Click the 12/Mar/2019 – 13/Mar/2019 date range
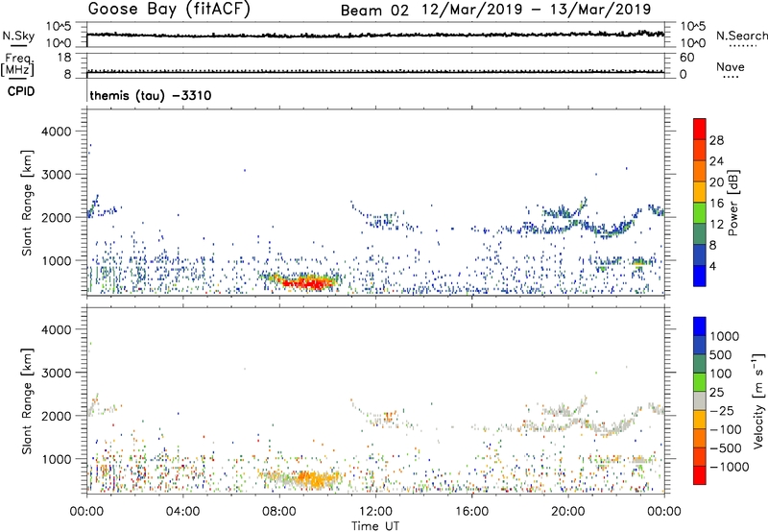Image resolution: width=768 pixels, height=532 pixels. pyautogui.click(x=540, y=11)
